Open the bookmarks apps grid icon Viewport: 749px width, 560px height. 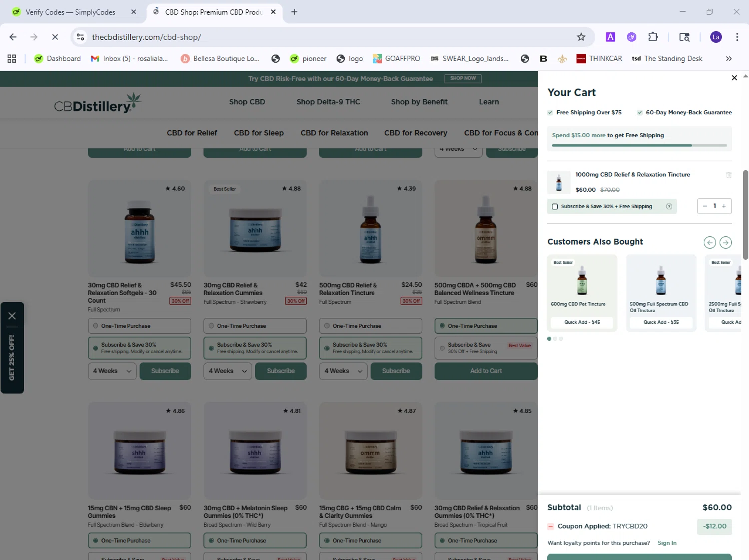[x=12, y=59]
